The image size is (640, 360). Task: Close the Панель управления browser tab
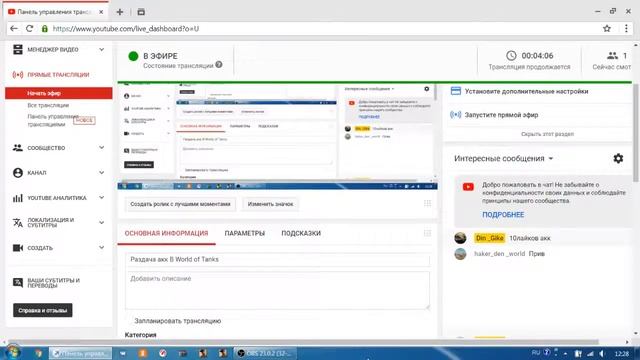101,12
